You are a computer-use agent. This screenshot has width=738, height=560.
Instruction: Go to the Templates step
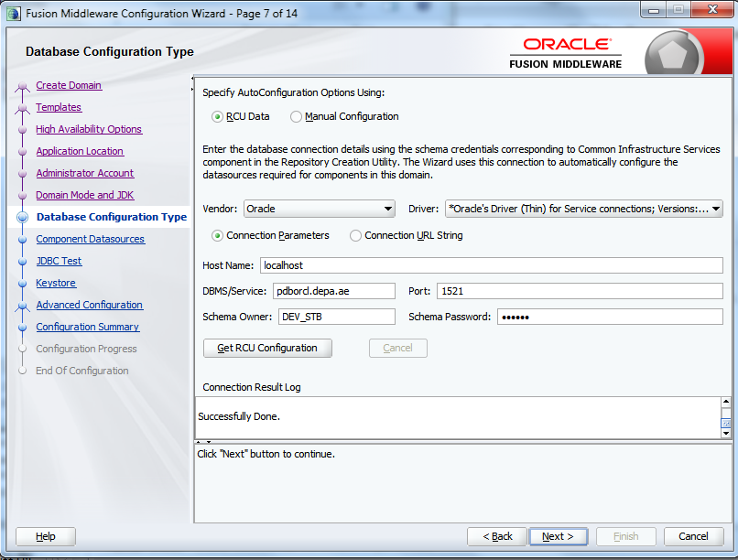pyautogui.click(x=59, y=107)
